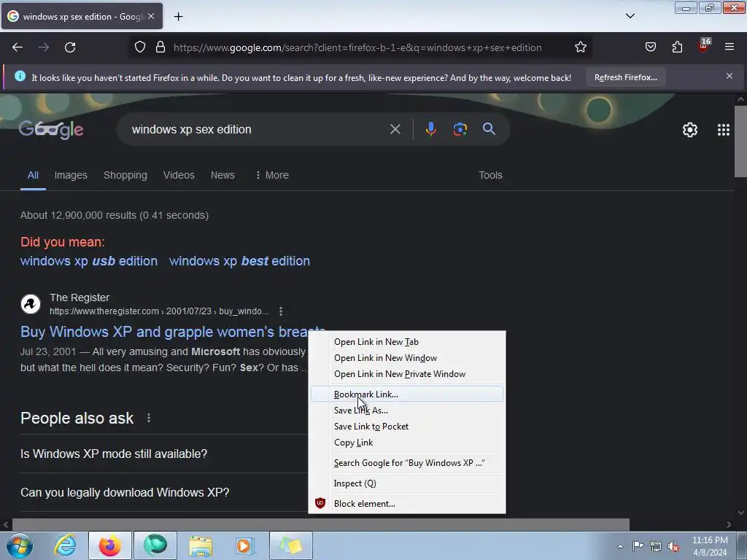Open the network tray icon
Image resolution: width=747 pixels, height=560 pixels.
656,546
